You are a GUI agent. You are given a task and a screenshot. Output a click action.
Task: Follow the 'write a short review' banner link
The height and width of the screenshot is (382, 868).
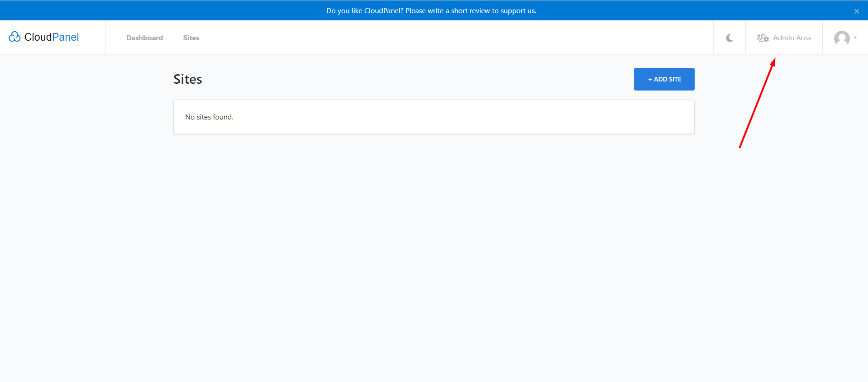[471, 11]
